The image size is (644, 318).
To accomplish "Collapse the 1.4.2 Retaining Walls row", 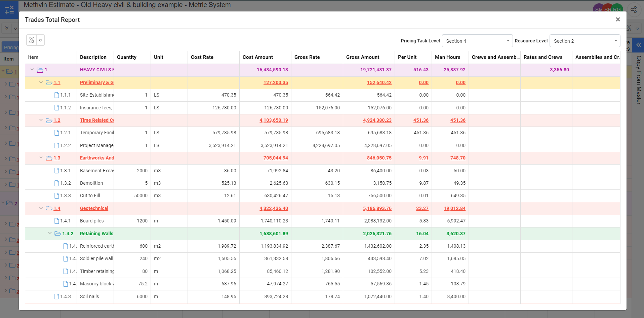I will (50, 233).
